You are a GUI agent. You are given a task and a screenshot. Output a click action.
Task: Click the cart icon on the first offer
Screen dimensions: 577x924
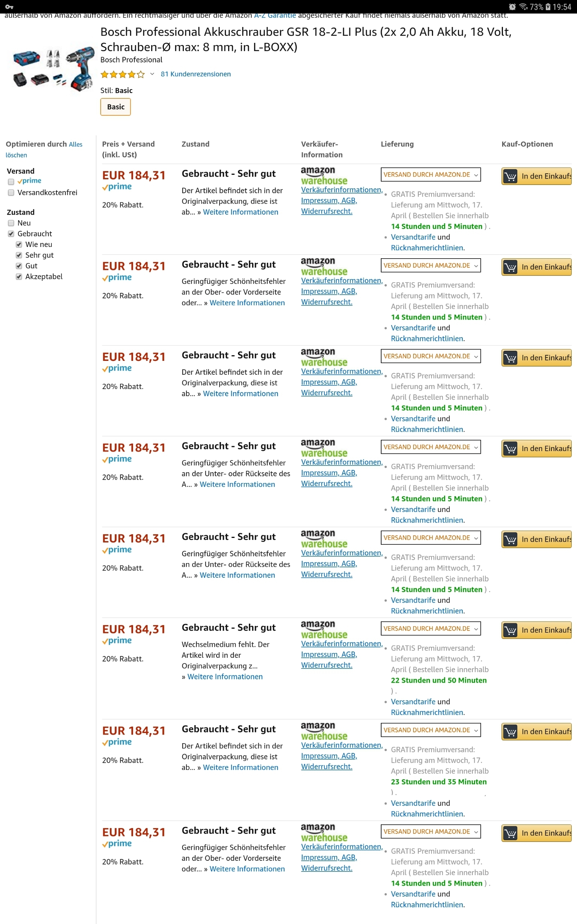(x=510, y=176)
